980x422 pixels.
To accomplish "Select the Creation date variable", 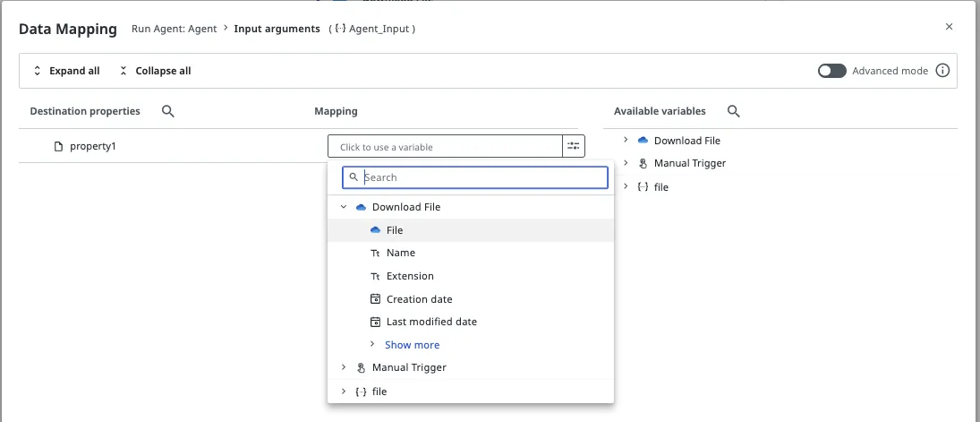I will [x=419, y=299].
